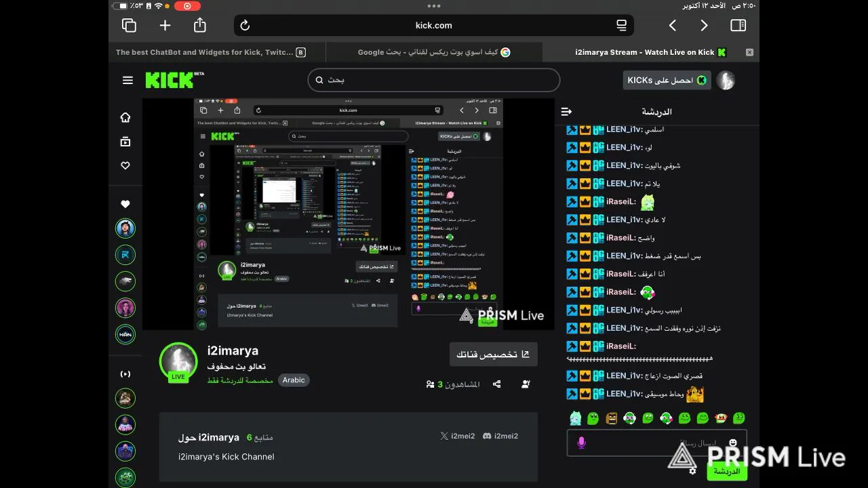The height and width of the screenshot is (488, 868).
Task: Tap the kick.com address bar
Action: 434,25
